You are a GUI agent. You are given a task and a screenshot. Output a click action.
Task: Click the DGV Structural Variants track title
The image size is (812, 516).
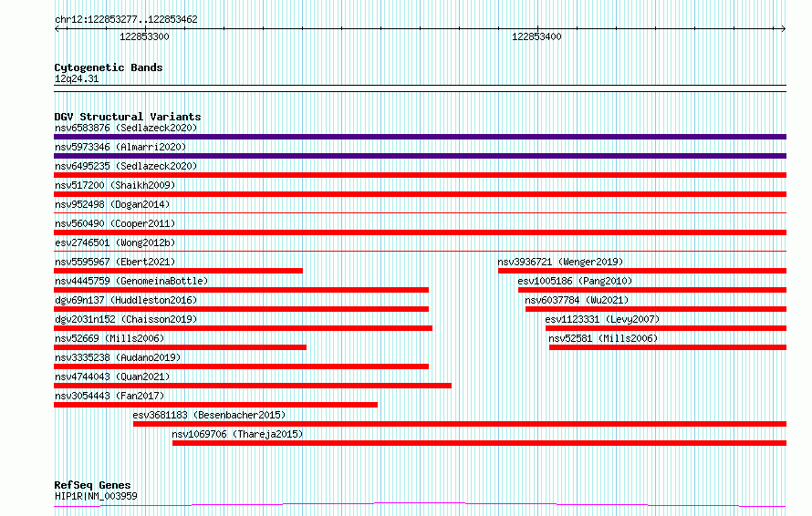(128, 117)
